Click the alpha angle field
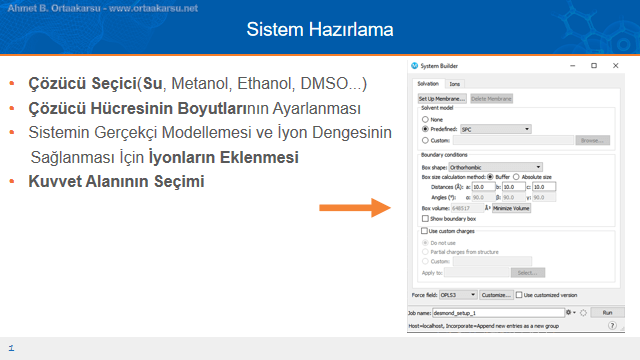The height and width of the screenshot is (360, 640). (x=483, y=198)
